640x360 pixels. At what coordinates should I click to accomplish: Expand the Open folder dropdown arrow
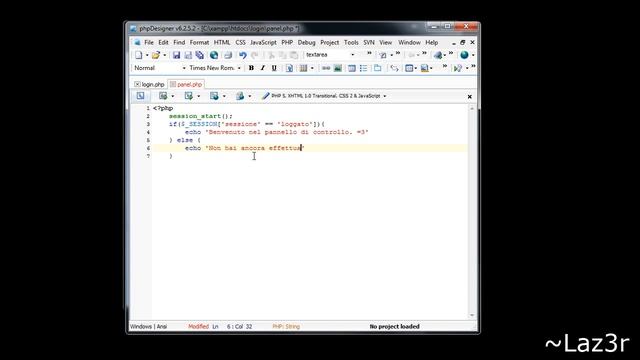pos(164,55)
